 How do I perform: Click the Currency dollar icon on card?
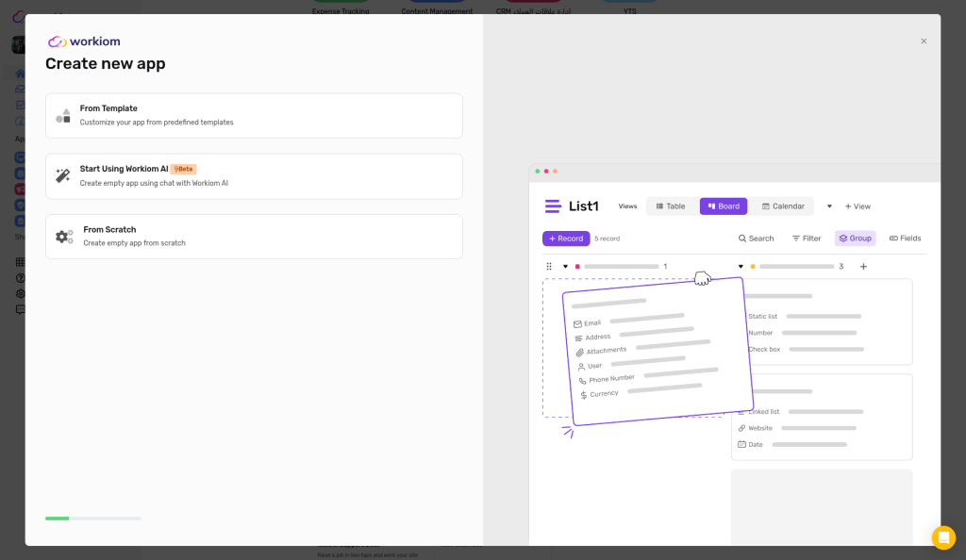coord(583,395)
